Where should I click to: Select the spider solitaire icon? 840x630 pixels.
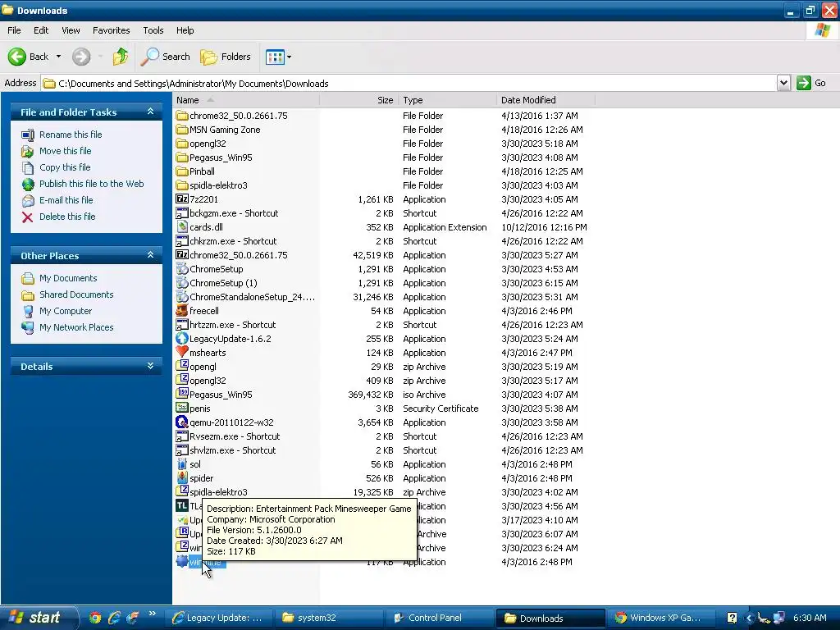[182, 478]
